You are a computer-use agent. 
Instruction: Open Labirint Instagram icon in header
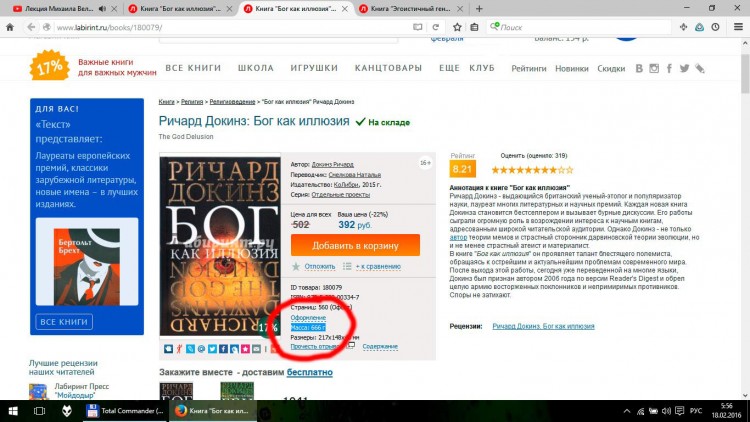654,68
